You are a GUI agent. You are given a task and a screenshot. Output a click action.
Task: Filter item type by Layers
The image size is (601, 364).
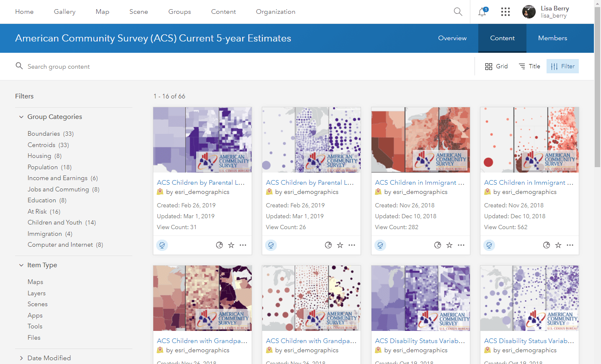[36, 293]
